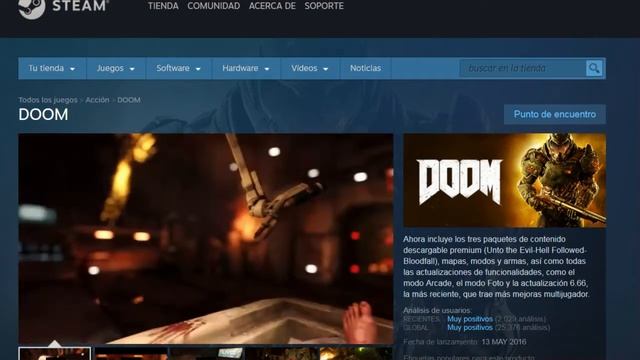Viewport: 640px width, 360px height.
Task: Follow the Acción breadcrumb link
Action: [97, 100]
